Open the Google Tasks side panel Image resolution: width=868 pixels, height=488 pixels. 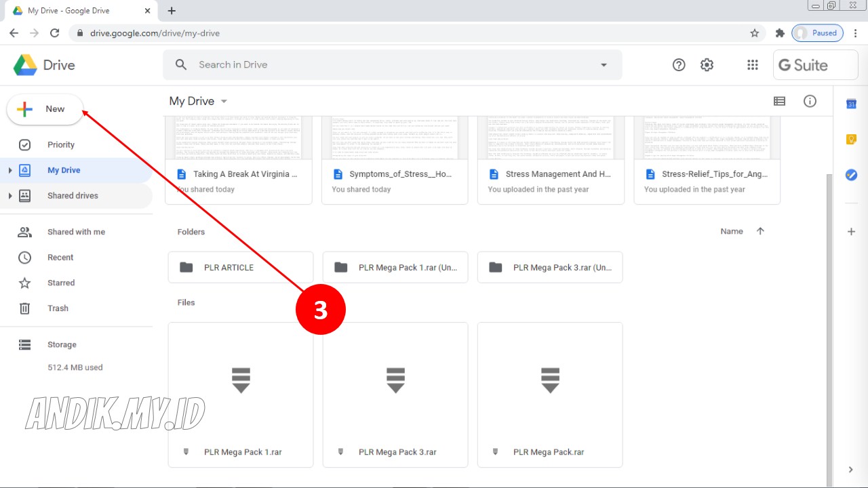click(851, 174)
